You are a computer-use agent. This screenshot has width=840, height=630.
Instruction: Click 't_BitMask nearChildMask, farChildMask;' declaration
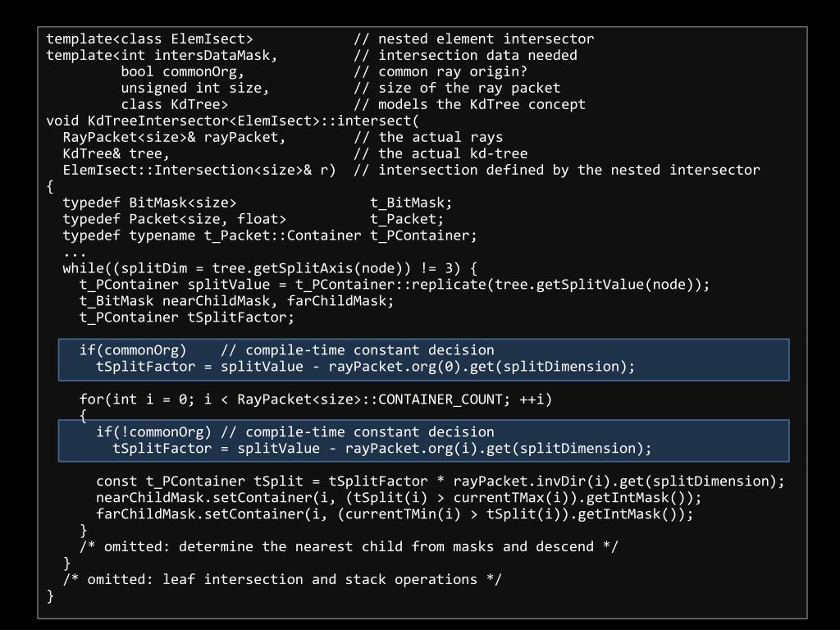click(236, 301)
